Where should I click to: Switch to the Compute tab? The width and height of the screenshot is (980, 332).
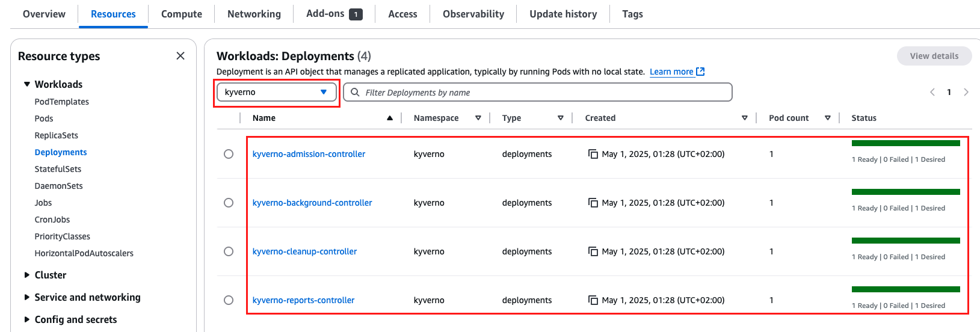[182, 14]
